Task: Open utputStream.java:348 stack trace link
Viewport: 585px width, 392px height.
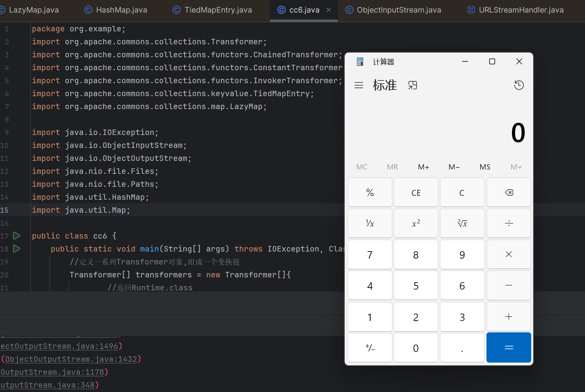Action: [48, 385]
